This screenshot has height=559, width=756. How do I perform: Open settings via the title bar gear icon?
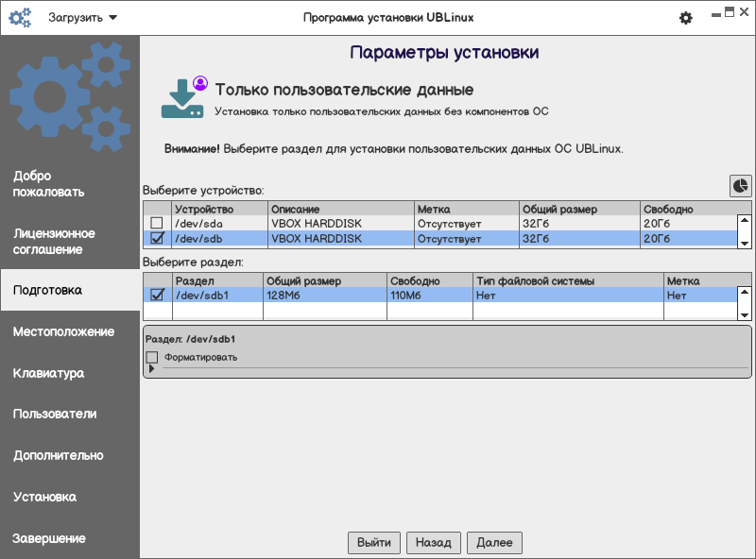pos(686,18)
